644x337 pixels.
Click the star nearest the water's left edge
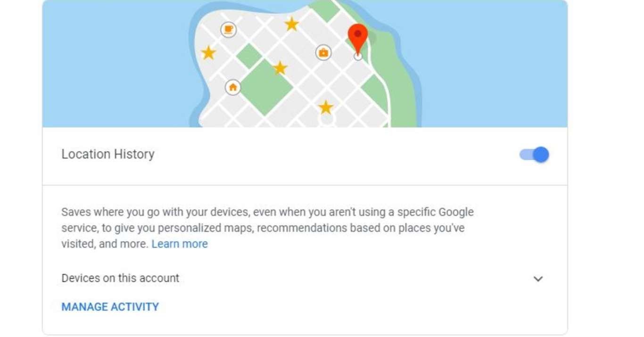point(208,53)
